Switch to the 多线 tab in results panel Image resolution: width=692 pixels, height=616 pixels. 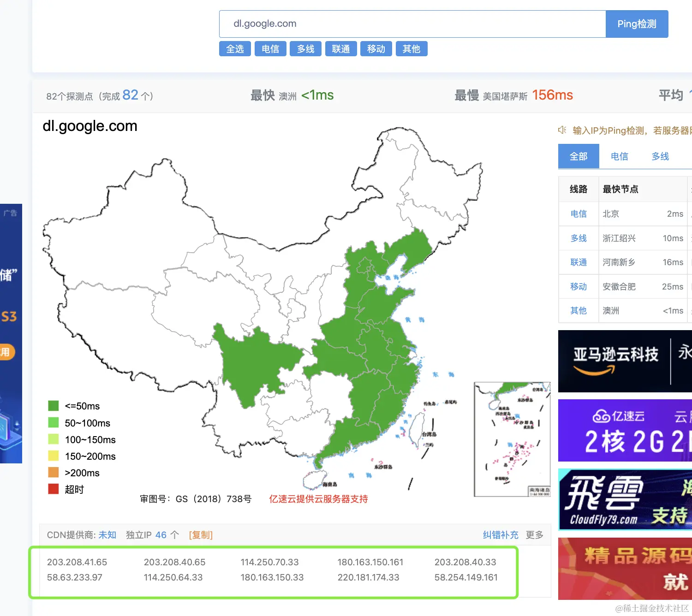point(660,156)
